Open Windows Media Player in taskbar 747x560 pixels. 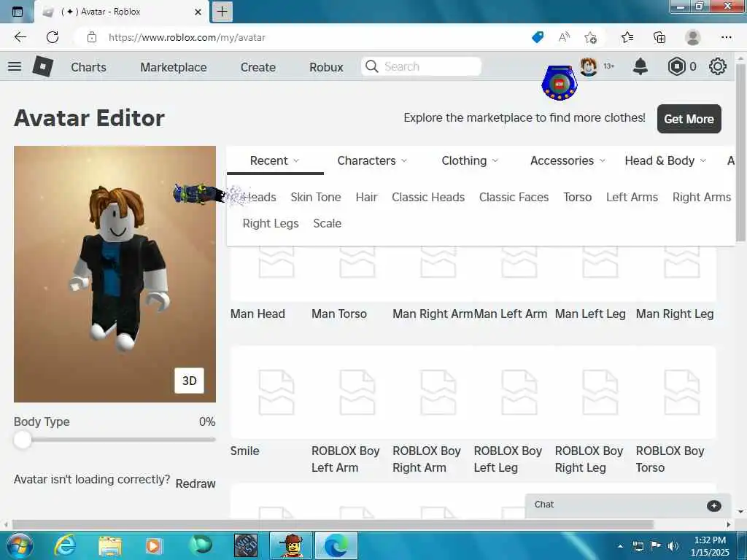(153, 545)
